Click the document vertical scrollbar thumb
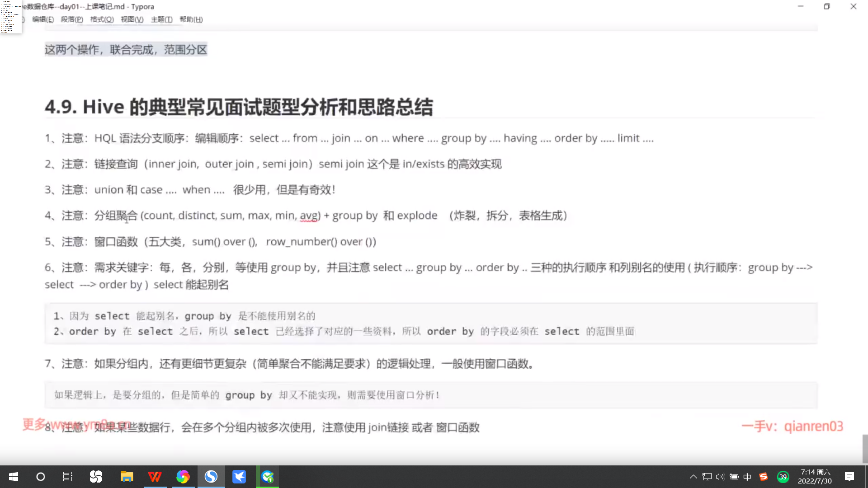This screenshot has width=868, height=488. [865, 448]
